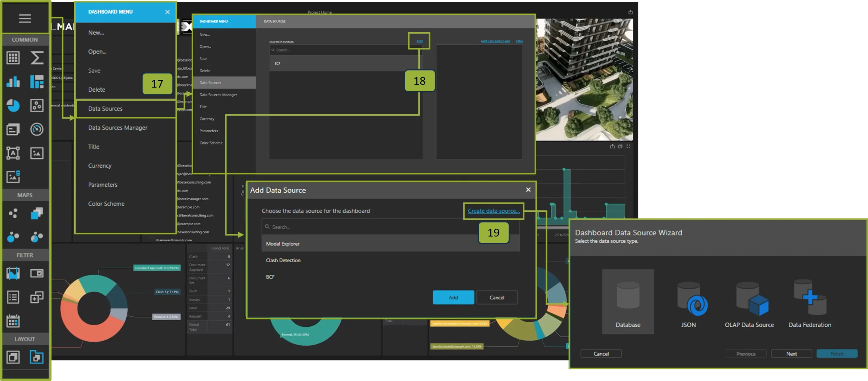This screenshot has width=868, height=381.
Task: Insert a Gauge dashboard item
Action: pos(37,129)
